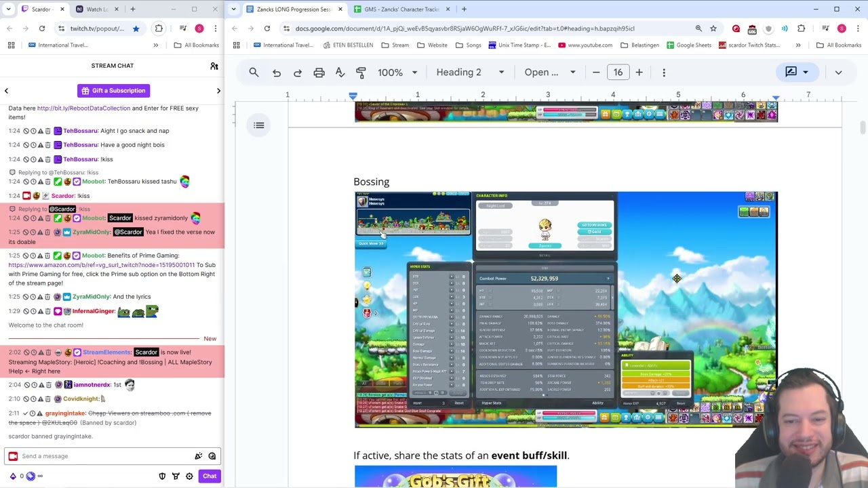This screenshot has height=488, width=868.
Task: Open the Google Sheets bookmark
Action: pos(689,45)
